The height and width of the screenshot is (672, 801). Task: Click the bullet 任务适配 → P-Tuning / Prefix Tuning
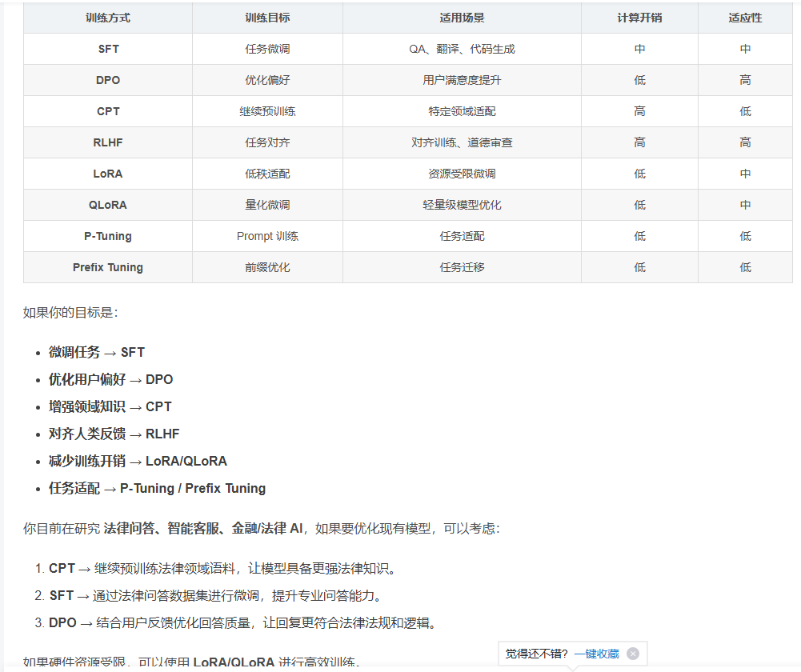coord(158,488)
